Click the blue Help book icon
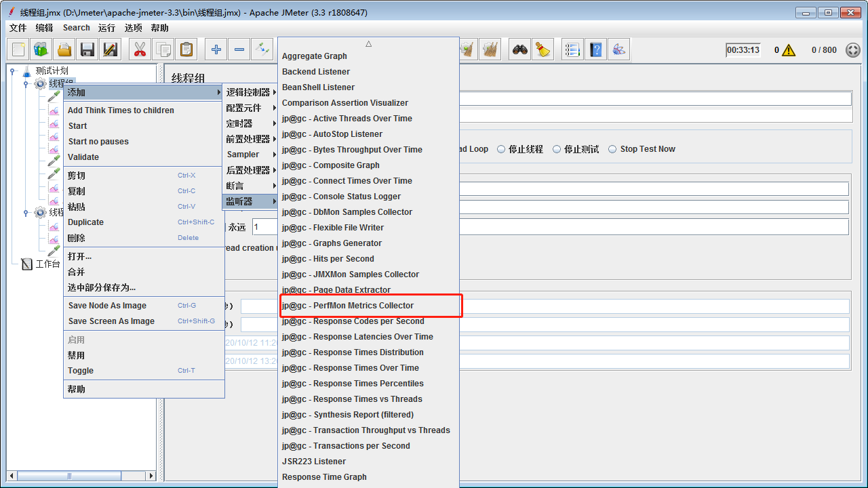 click(x=595, y=49)
